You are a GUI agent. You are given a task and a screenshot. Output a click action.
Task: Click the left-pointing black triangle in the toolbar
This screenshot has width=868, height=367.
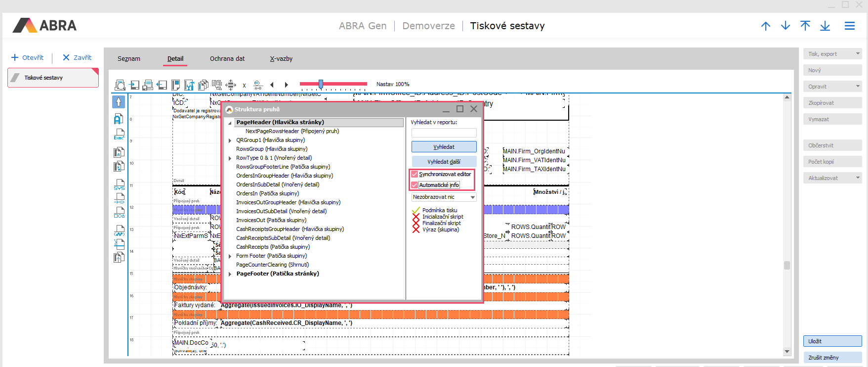click(272, 85)
